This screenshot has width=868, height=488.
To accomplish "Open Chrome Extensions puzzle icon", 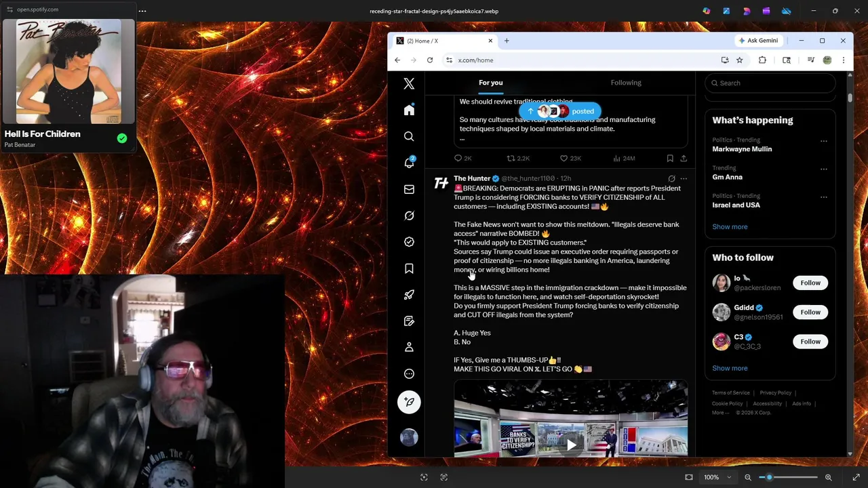I will (x=762, y=60).
